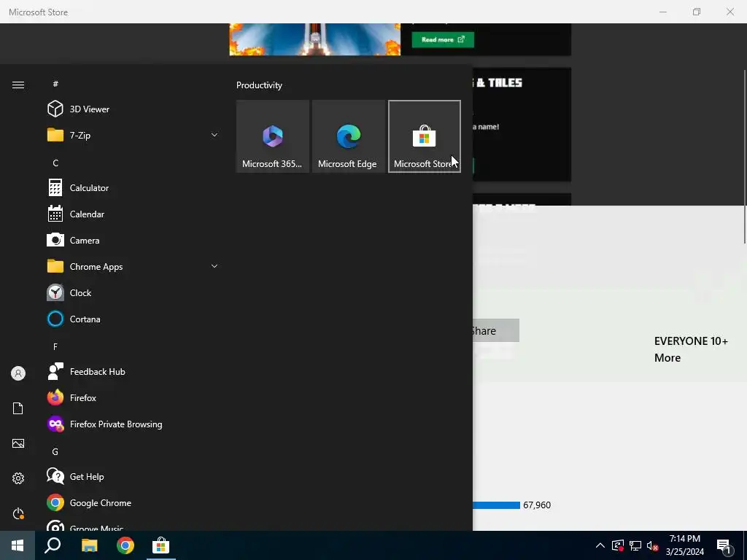Image resolution: width=747 pixels, height=560 pixels.
Task: Click the Microsoft Store vertical scrollbar
Action: pos(745,157)
